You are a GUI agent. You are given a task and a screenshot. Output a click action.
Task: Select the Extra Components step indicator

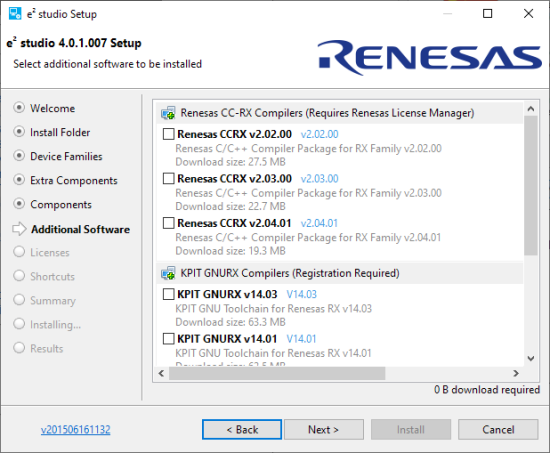coord(19,180)
